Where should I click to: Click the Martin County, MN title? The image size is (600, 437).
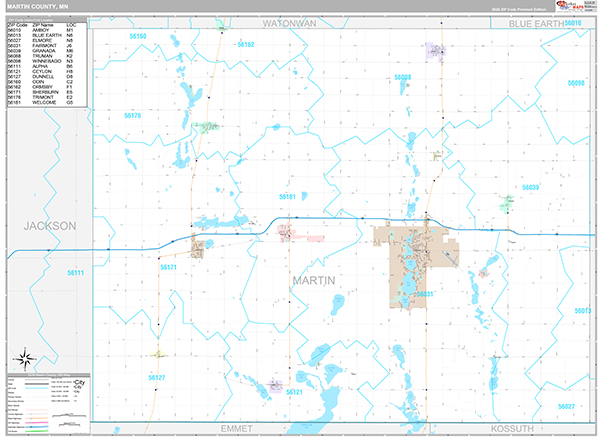37,7
